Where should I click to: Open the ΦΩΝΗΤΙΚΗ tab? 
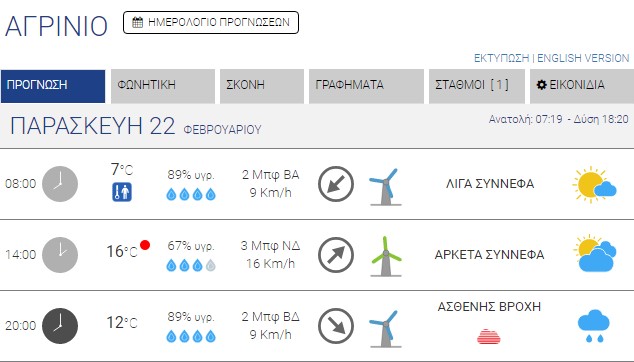[x=163, y=86]
